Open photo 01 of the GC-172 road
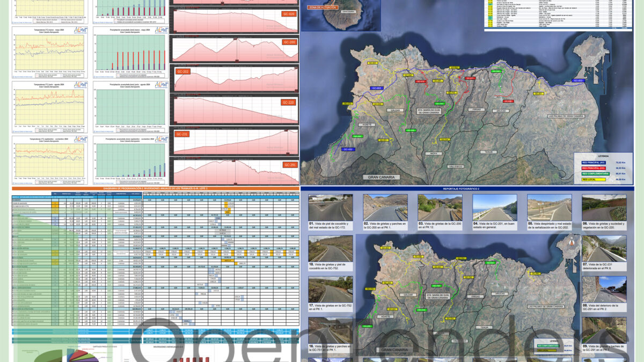 pos(331,208)
